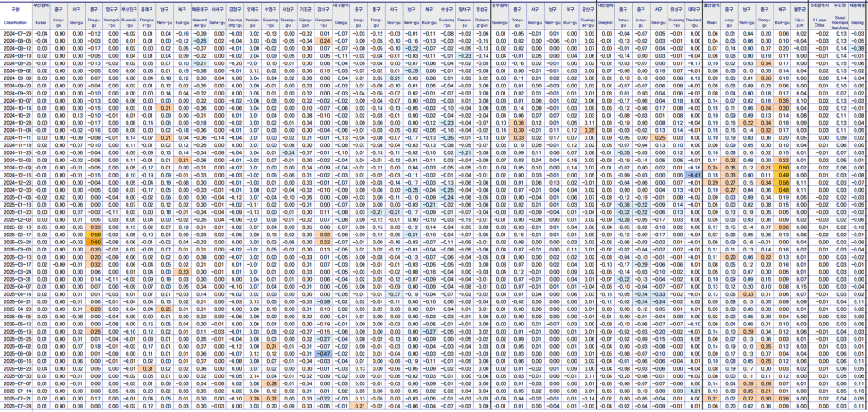Select highlighted -0.38 in Sejong for 2024-08-12

coord(858,48)
